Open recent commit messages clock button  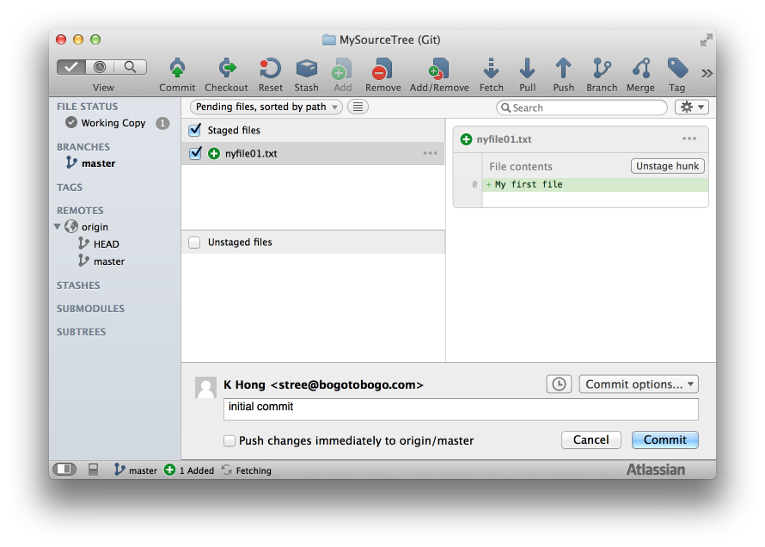pyautogui.click(x=559, y=384)
